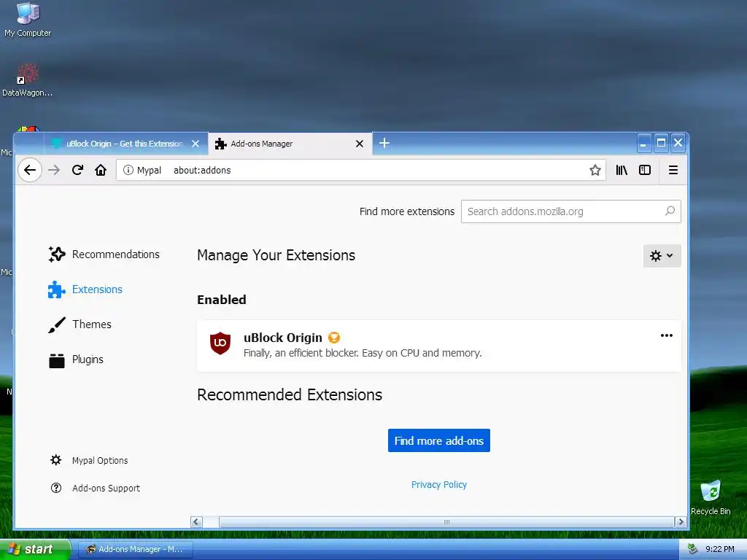Open the Privacy Policy link
The height and width of the screenshot is (560, 747).
point(438,485)
